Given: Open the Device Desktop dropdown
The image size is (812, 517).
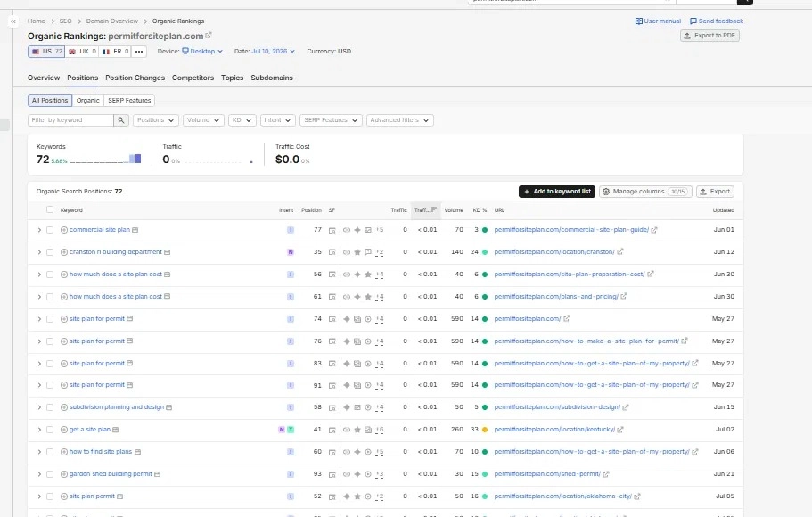Looking at the screenshot, I should 202,52.
